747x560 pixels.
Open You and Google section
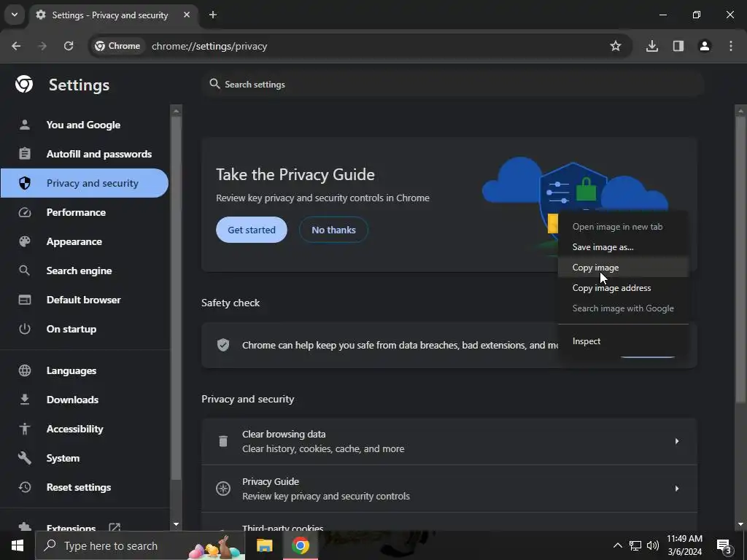click(85, 125)
